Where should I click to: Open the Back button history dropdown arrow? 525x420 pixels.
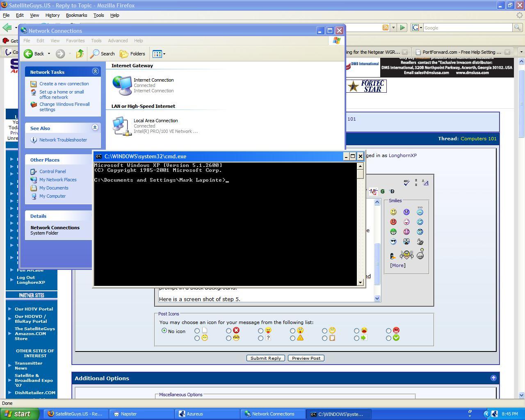pos(49,54)
